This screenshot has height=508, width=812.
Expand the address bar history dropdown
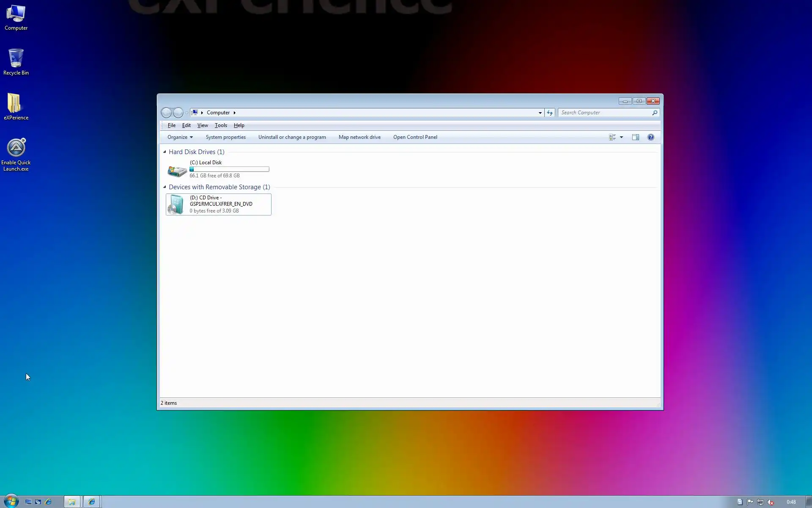pyautogui.click(x=540, y=113)
